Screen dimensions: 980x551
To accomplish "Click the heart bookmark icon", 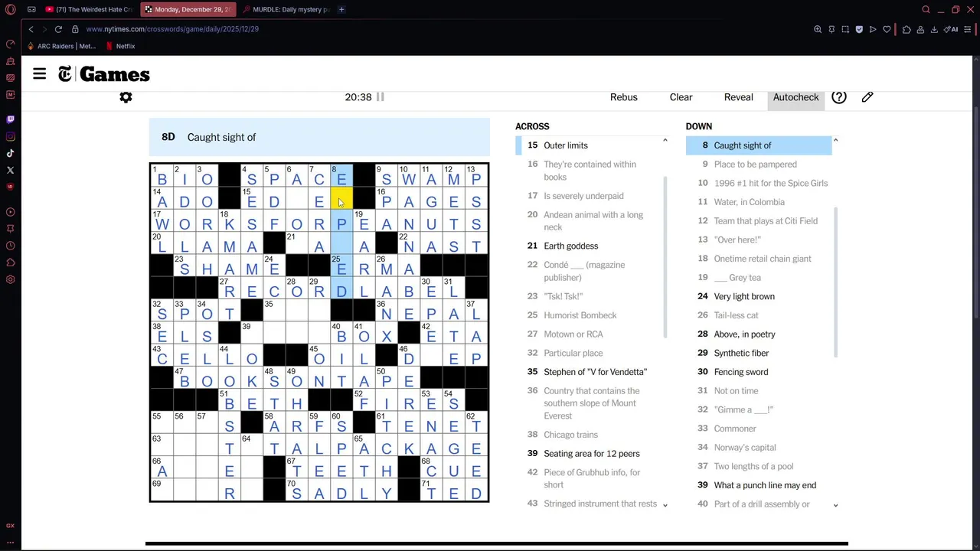I will point(887,29).
